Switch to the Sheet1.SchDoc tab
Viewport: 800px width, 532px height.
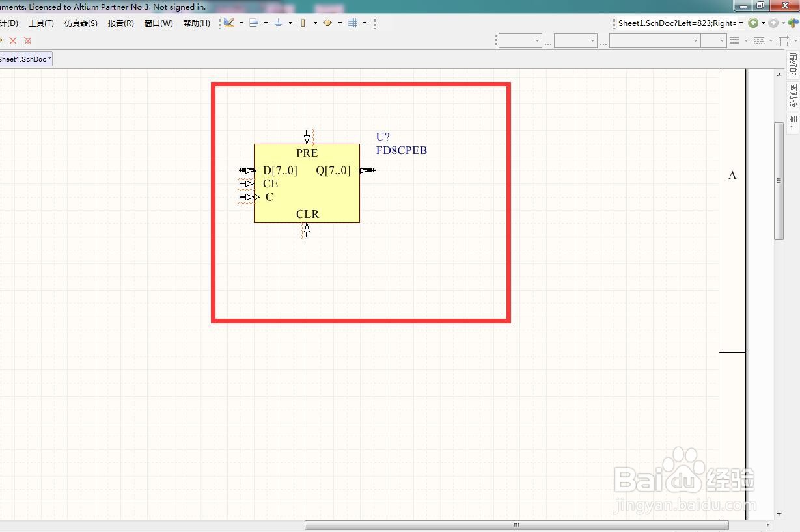click(x=25, y=59)
